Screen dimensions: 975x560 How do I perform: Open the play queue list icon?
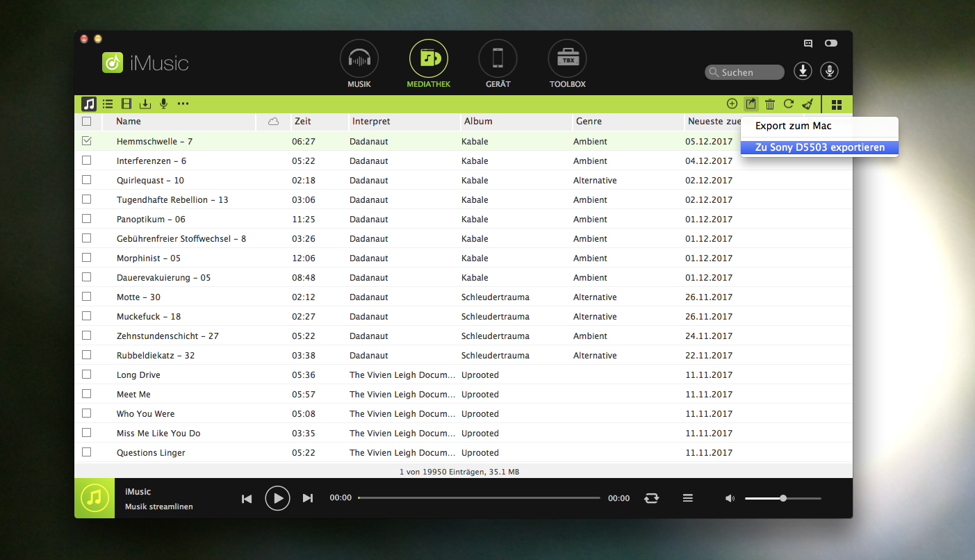click(x=688, y=498)
